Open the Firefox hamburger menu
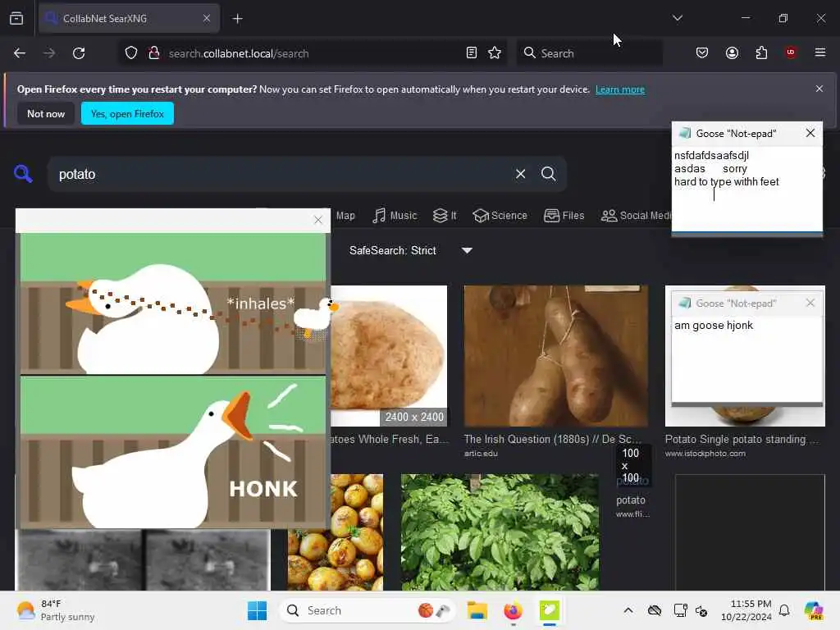 (x=819, y=52)
